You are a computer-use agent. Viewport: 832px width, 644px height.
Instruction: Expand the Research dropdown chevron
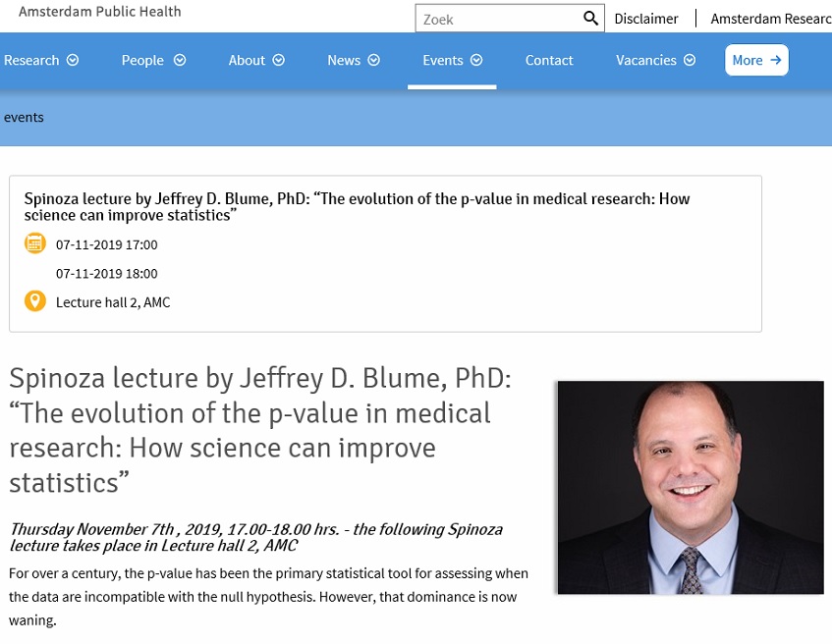click(72, 60)
